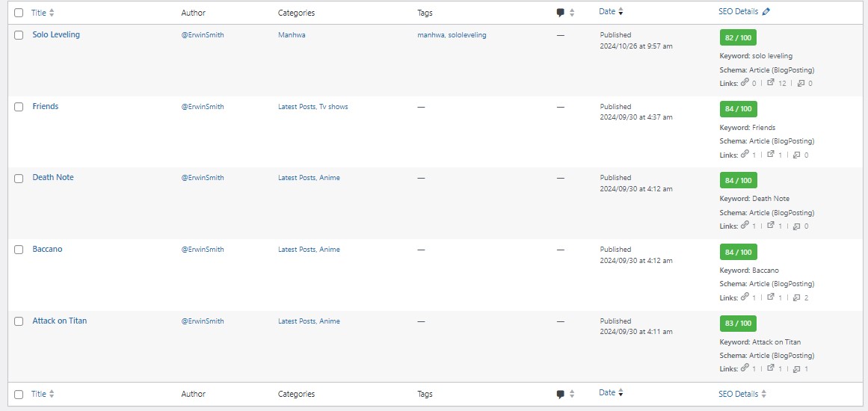Screen dimensions: 868x411
Task: Filter posts by the Manhwa category
Action: 292,35
